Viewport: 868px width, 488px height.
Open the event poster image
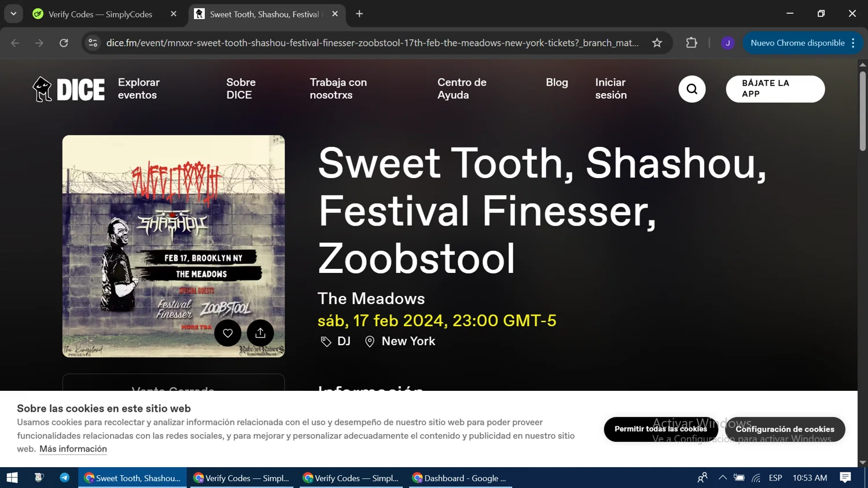coord(174,246)
